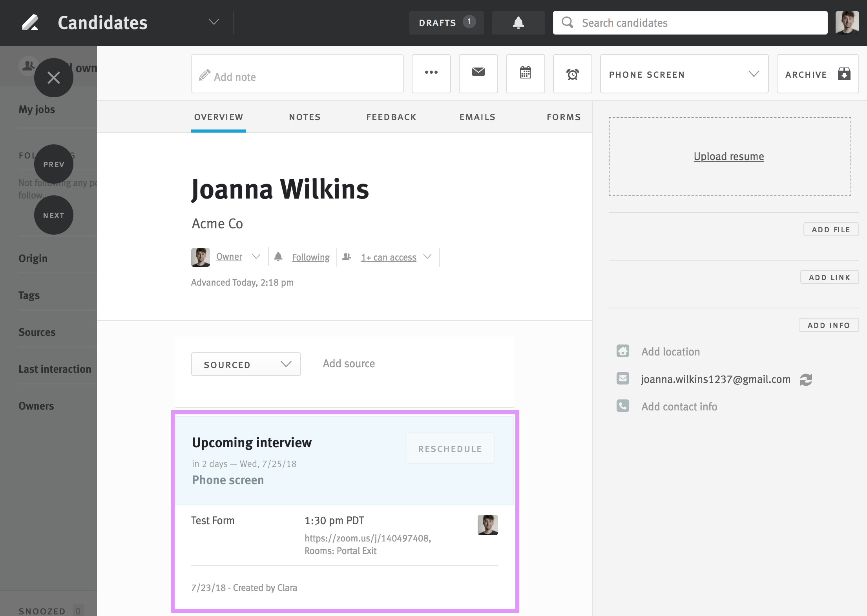Click the more options ellipsis button
This screenshot has width=867, height=616.
point(431,73)
